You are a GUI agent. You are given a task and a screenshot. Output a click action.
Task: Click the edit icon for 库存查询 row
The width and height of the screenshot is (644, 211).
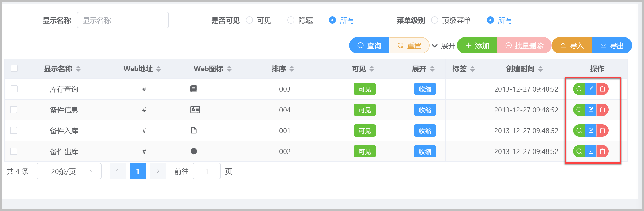(591, 89)
